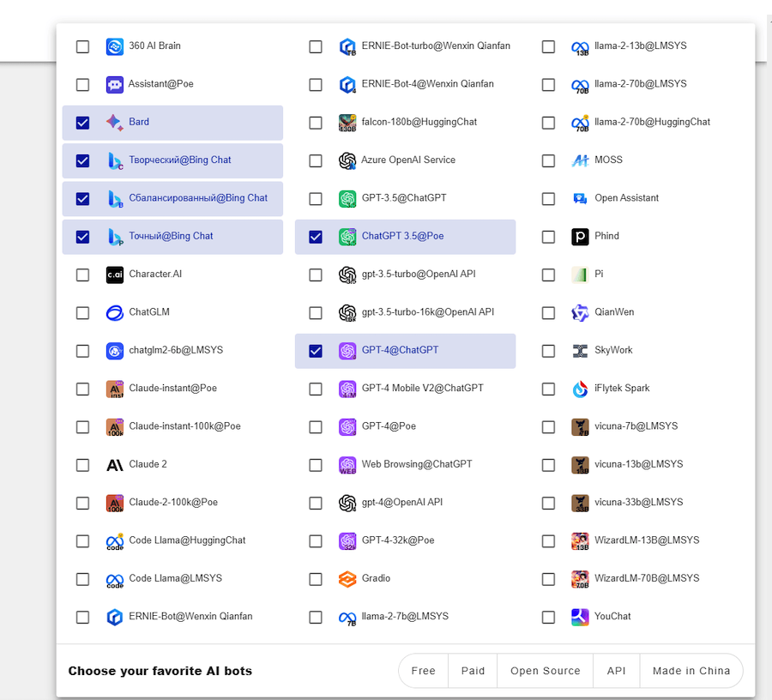The image size is (772, 700).
Task: Select the Made in China filter
Action: 691,671
